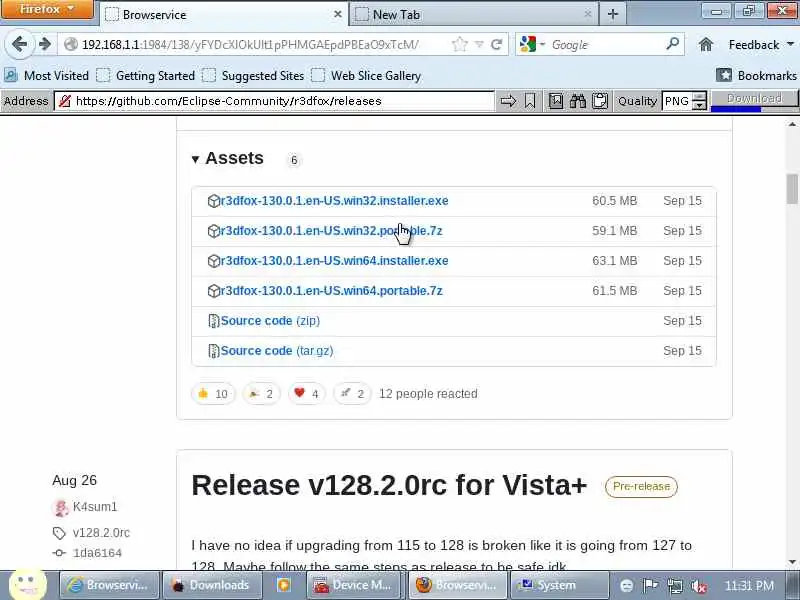Open the URL history dropdown arrow
Screen dimensions: 800x600
(479, 44)
